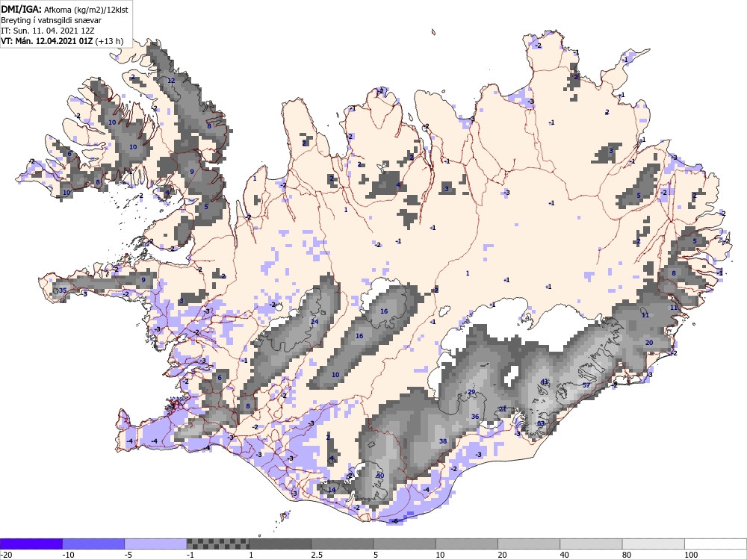Click the '35' value on the Snæfellsnes tip
Image resolution: width=747 pixels, height=560 pixels.
63,290
